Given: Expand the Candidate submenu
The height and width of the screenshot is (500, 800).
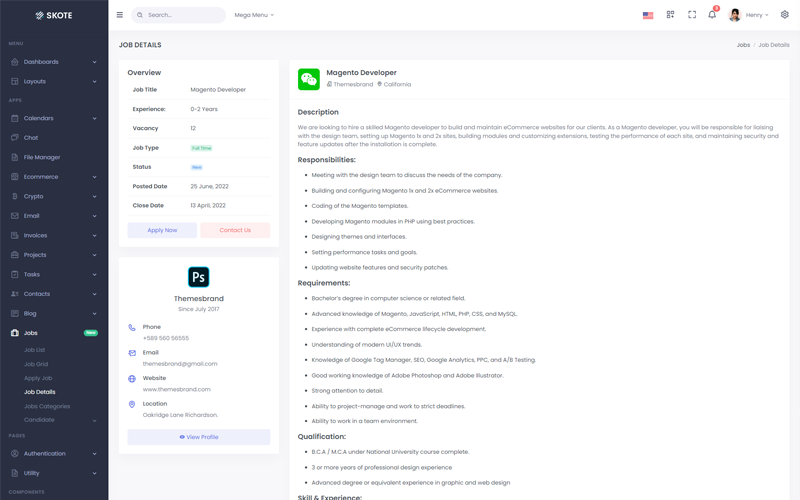Looking at the screenshot, I should pyautogui.click(x=60, y=420).
